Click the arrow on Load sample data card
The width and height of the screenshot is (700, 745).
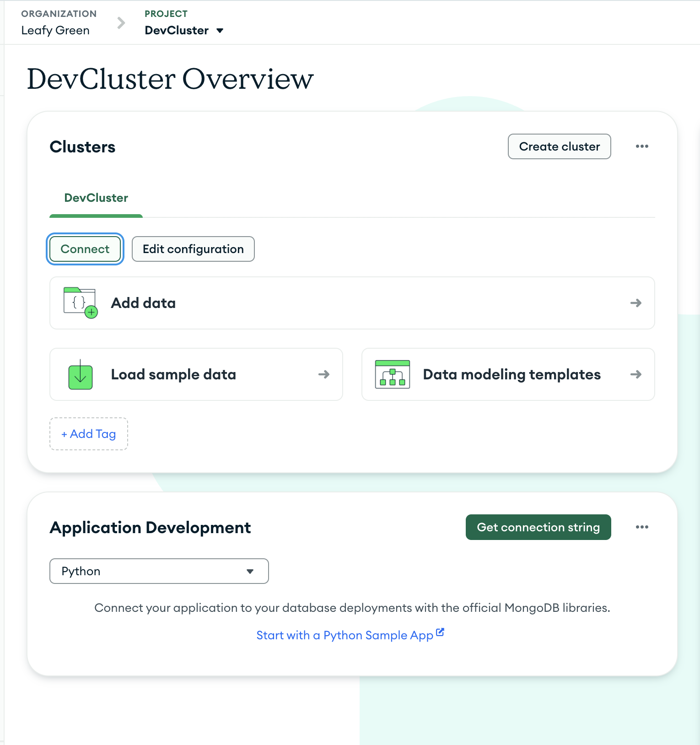[x=324, y=374]
